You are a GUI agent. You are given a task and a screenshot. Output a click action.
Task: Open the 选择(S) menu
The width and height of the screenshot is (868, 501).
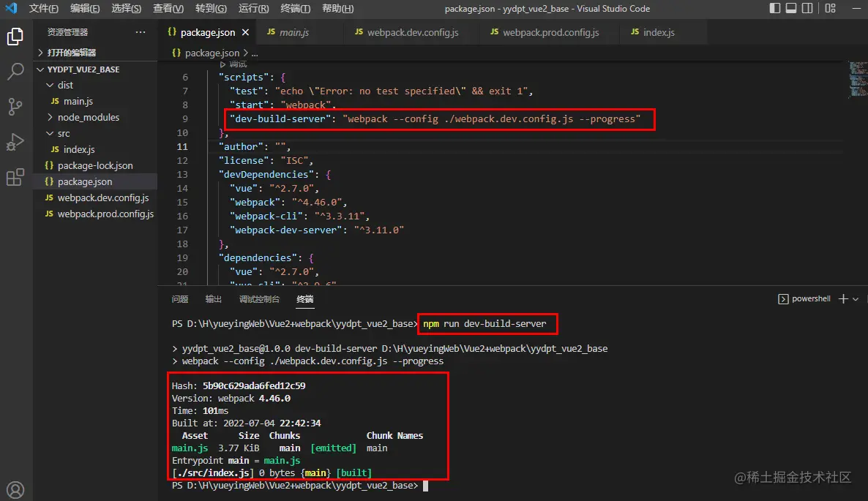[126, 8]
